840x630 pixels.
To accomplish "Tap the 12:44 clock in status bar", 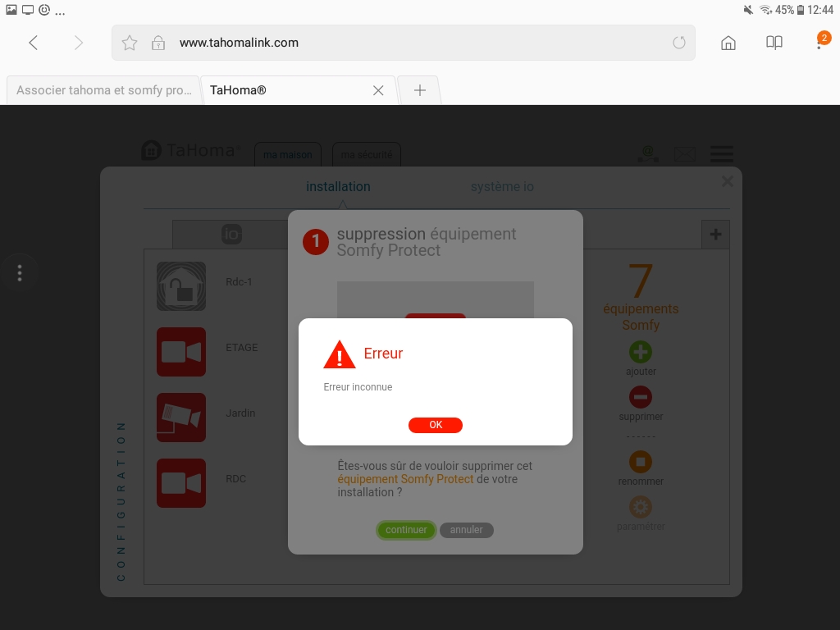I will point(820,10).
